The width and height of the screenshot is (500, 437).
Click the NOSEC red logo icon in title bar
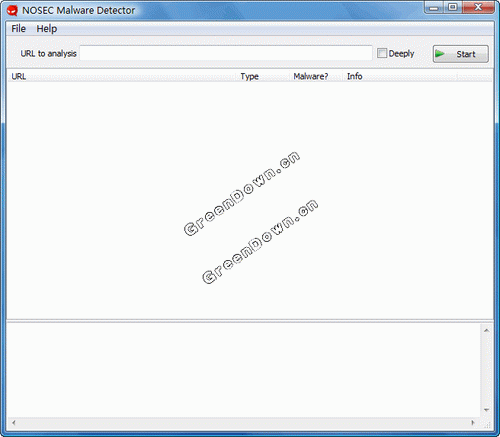(x=12, y=10)
